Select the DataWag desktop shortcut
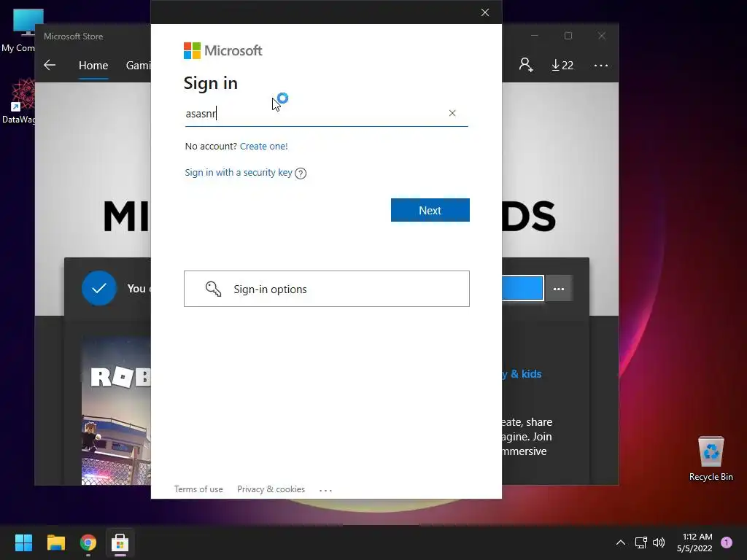The width and height of the screenshot is (747, 560). point(18,101)
